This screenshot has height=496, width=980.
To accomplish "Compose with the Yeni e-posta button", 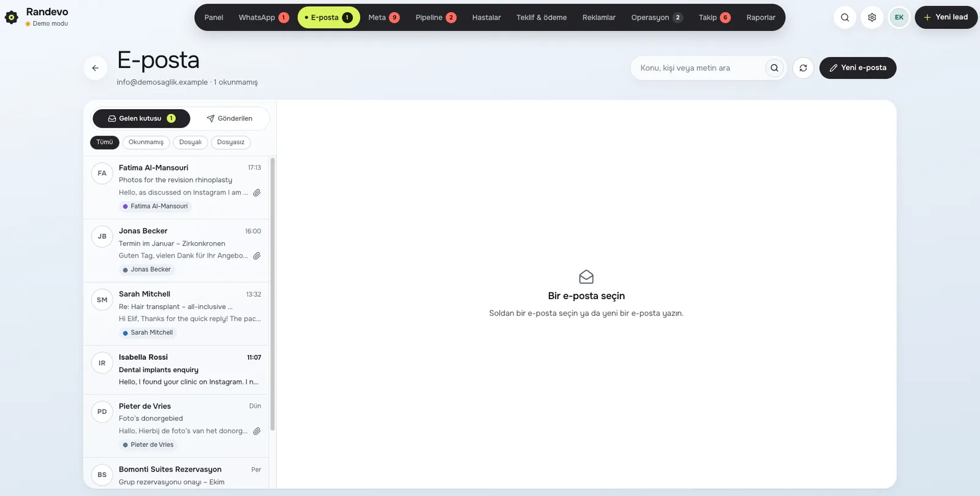I will [858, 68].
